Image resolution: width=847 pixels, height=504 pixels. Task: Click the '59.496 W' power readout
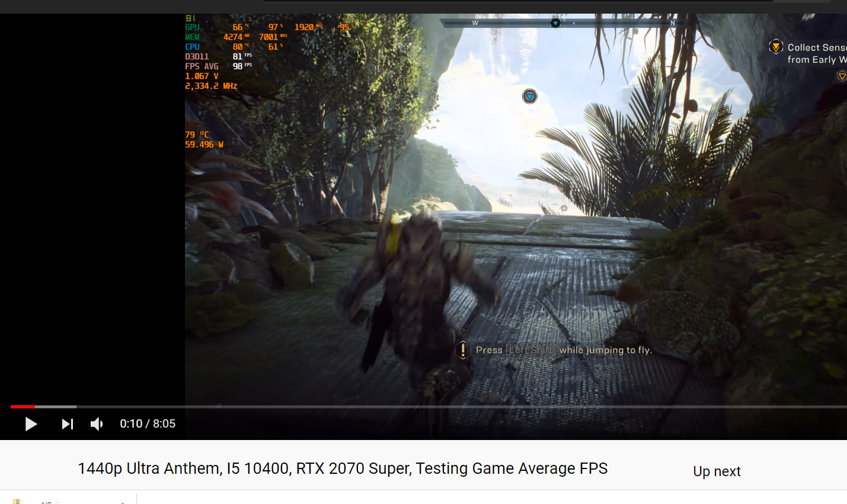click(204, 145)
